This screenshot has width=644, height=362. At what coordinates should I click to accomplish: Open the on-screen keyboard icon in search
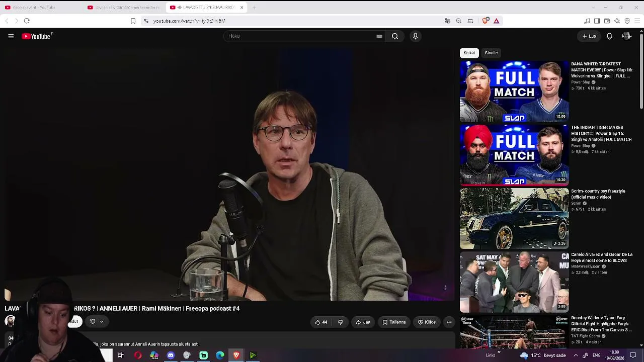point(379,36)
